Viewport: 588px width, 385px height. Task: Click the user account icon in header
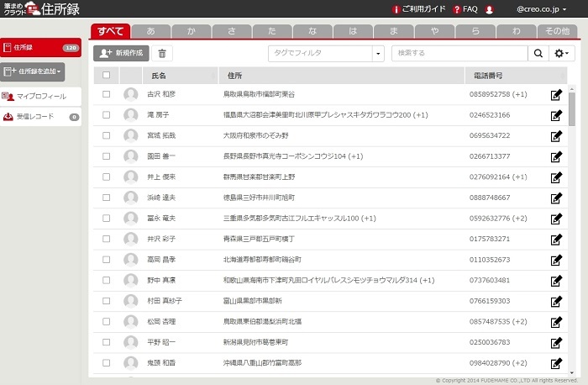490,9
